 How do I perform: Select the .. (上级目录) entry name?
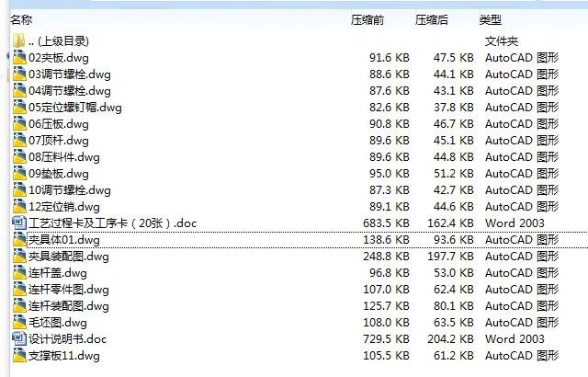tap(59, 40)
